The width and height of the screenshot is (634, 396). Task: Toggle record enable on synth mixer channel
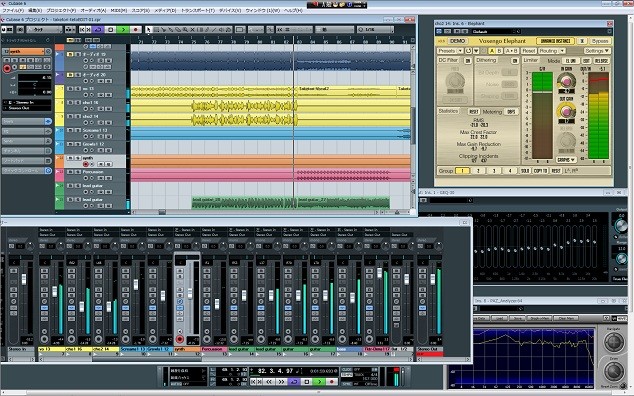click(x=180, y=339)
